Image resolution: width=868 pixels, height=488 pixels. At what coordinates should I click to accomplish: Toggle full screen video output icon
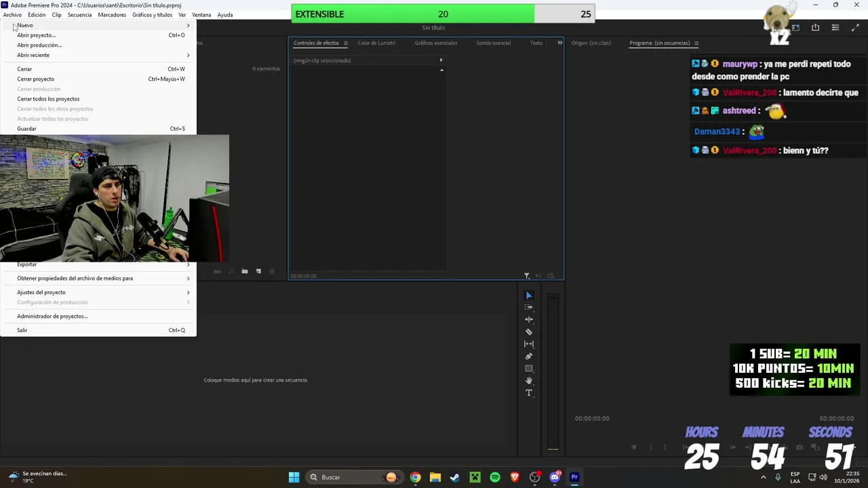855,28
